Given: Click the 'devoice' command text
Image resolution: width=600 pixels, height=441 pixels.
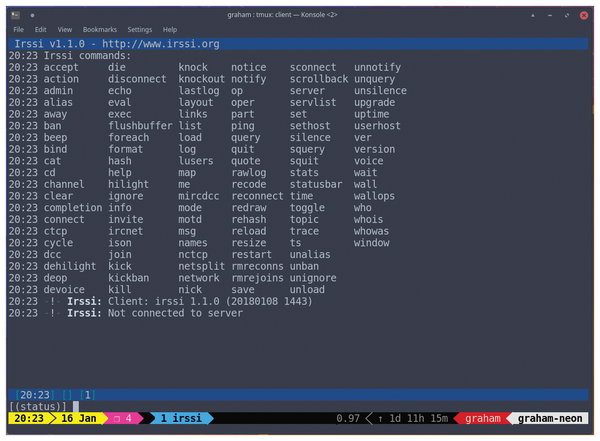Looking at the screenshot, I should tap(64, 289).
